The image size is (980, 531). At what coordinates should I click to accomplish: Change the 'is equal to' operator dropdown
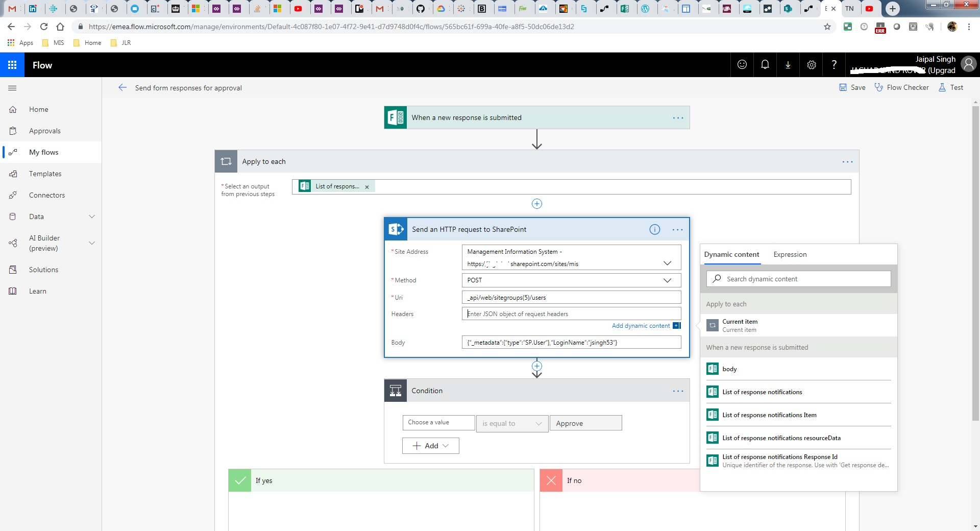click(512, 423)
